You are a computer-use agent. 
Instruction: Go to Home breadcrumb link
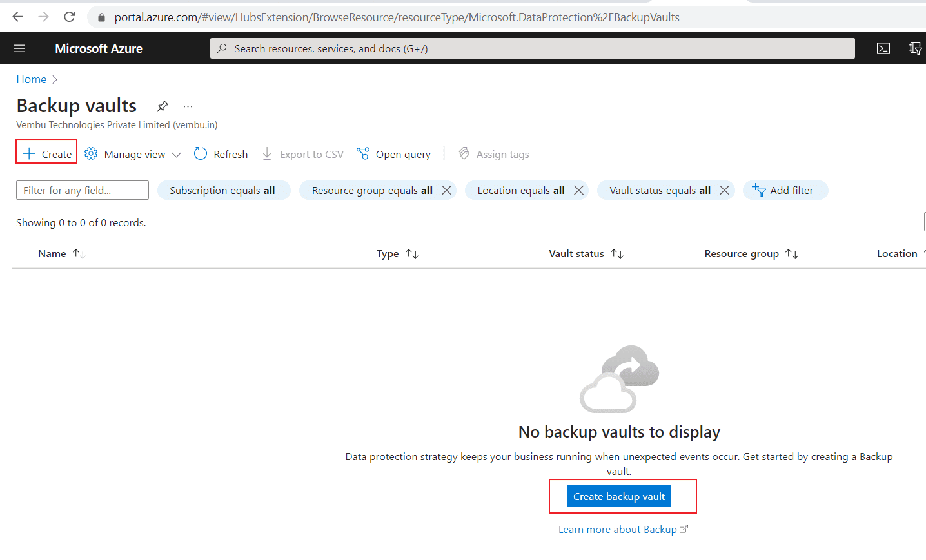32,79
